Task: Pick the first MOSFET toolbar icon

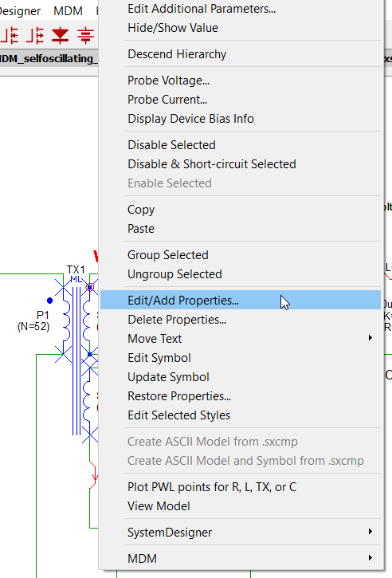Action: click(x=10, y=35)
